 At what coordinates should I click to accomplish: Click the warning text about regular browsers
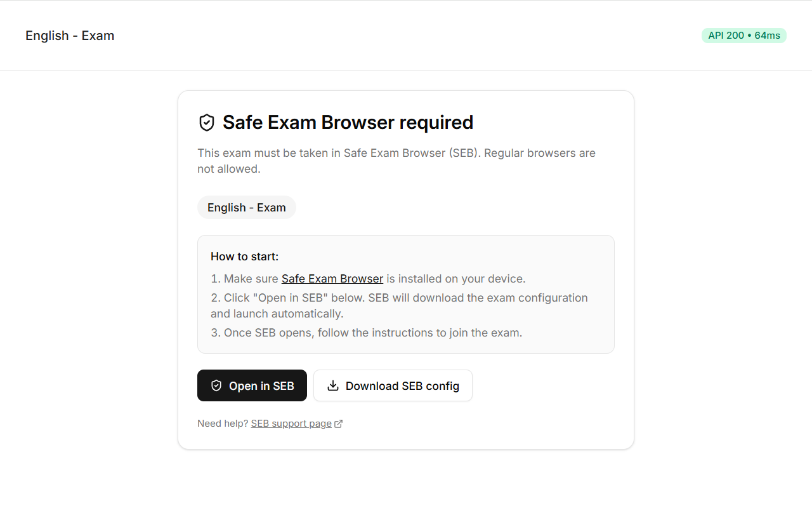tap(396, 161)
